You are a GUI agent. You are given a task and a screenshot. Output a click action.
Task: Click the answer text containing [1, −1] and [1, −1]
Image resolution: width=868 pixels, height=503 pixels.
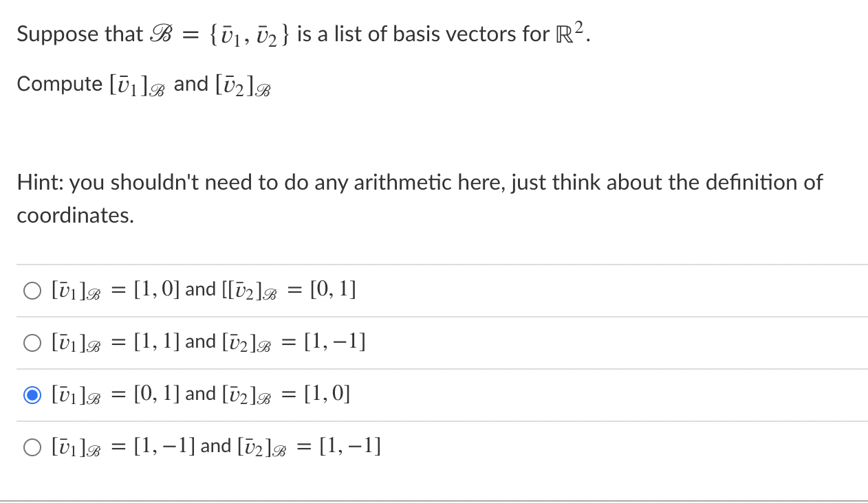coord(215,445)
